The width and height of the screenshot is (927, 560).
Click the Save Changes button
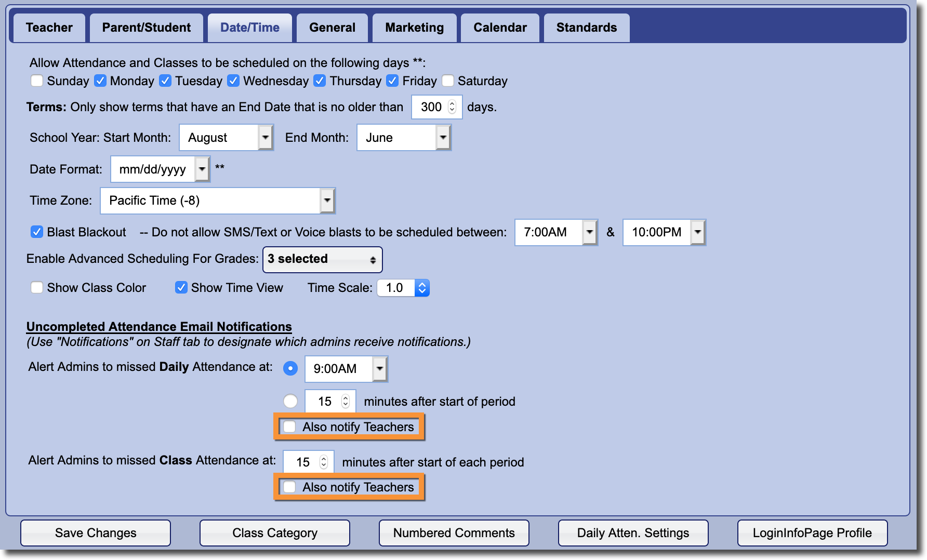[96, 533]
